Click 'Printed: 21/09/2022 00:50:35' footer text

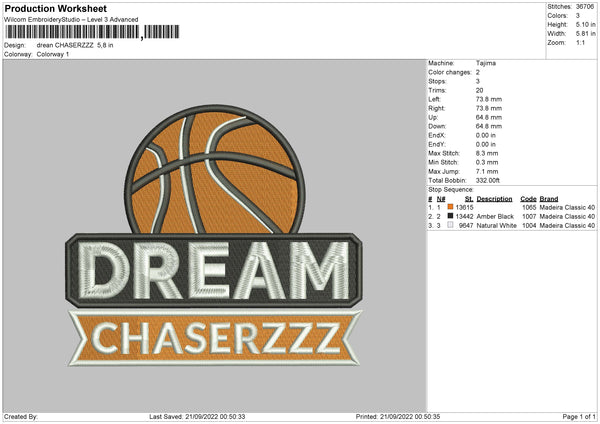398,417
